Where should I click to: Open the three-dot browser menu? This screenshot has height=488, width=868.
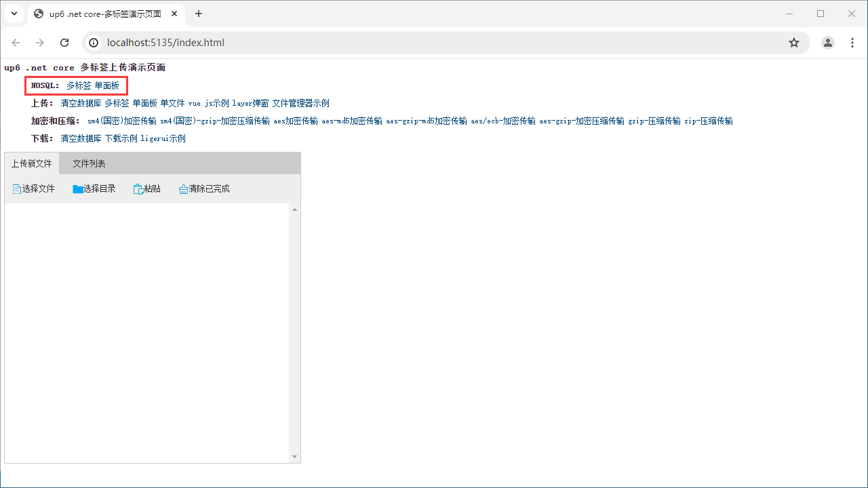click(852, 42)
